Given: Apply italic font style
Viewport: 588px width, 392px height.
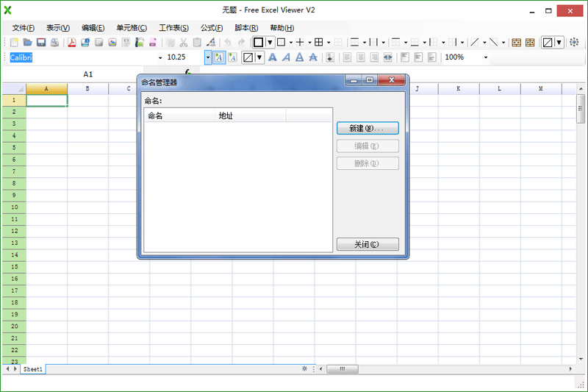Looking at the screenshot, I should pyautogui.click(x=286, y=57).
